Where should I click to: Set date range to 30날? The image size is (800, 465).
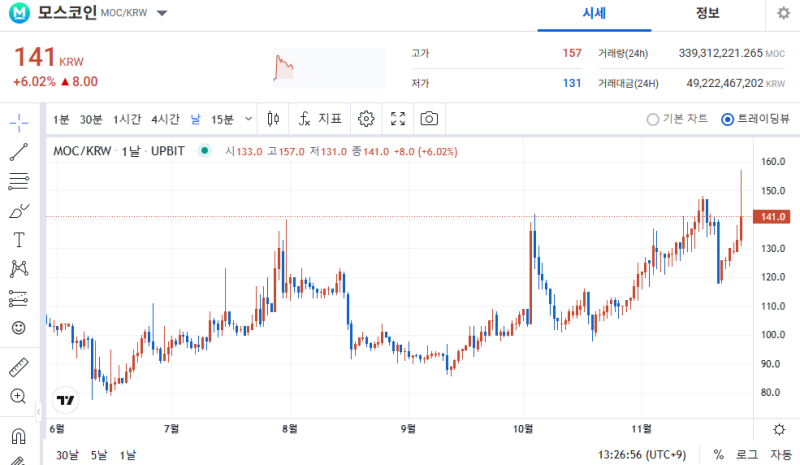coord(67,455)
